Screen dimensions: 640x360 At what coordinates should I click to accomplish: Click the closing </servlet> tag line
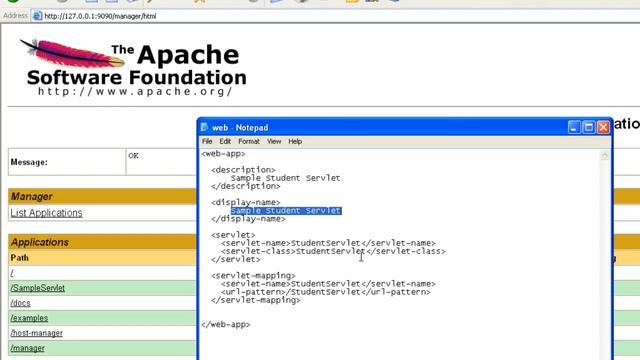pos(236,260)
